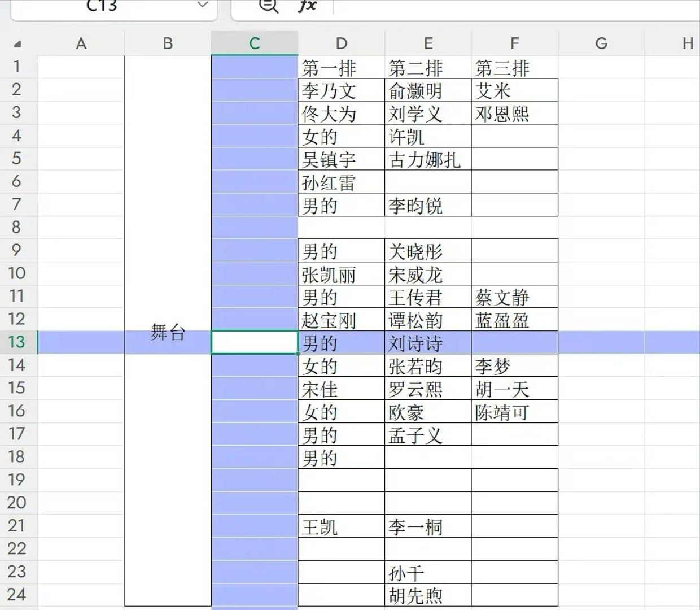
Task: Click cell containing 关晓彤
Action: pos(428,251)
